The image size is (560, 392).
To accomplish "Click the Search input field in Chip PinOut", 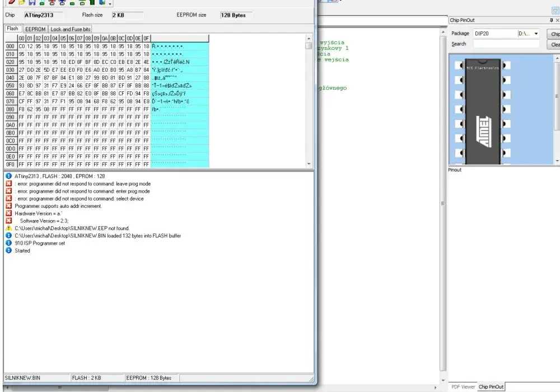I will click(x=506, y=44).
